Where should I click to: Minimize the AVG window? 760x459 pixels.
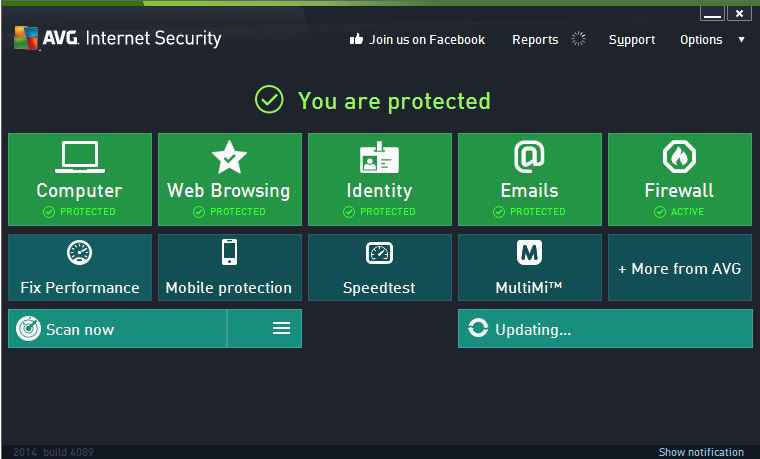pos(712,14)
